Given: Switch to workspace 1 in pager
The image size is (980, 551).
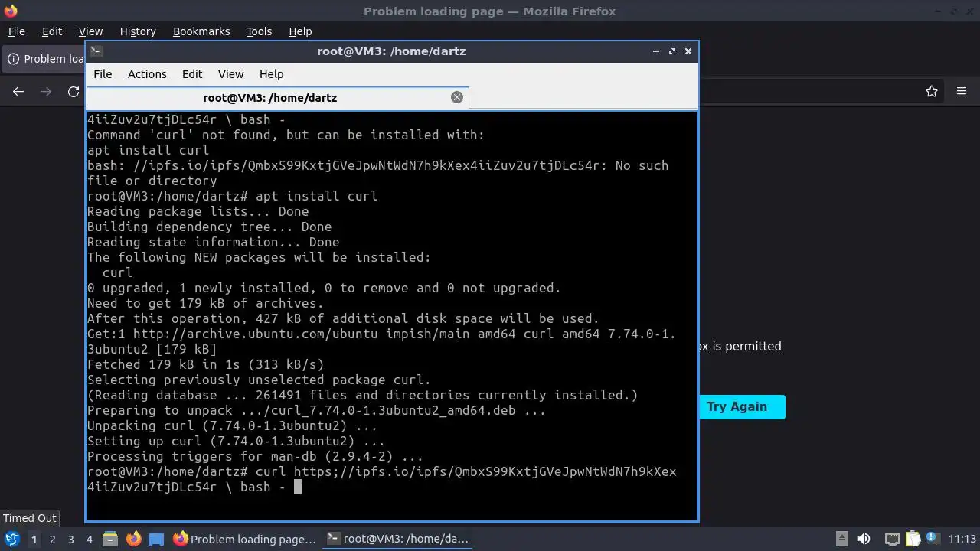Looking at the screenshot, I should point(34,539).
